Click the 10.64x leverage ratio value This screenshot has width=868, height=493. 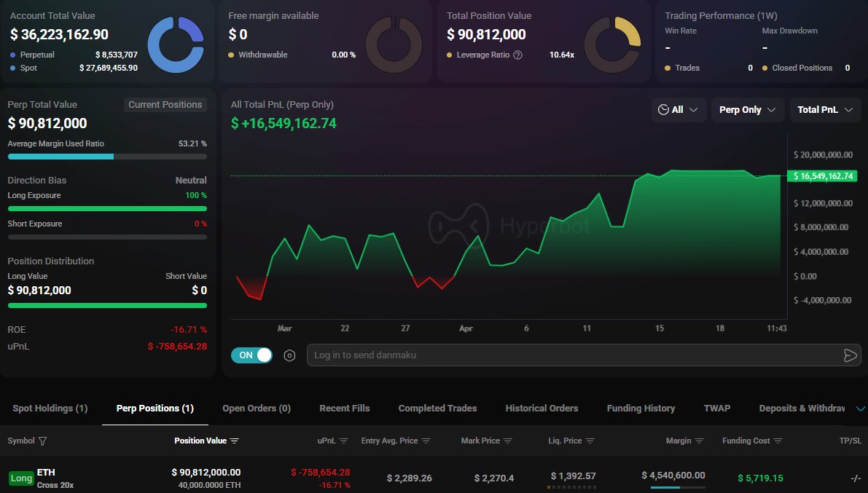pos(562,55)
